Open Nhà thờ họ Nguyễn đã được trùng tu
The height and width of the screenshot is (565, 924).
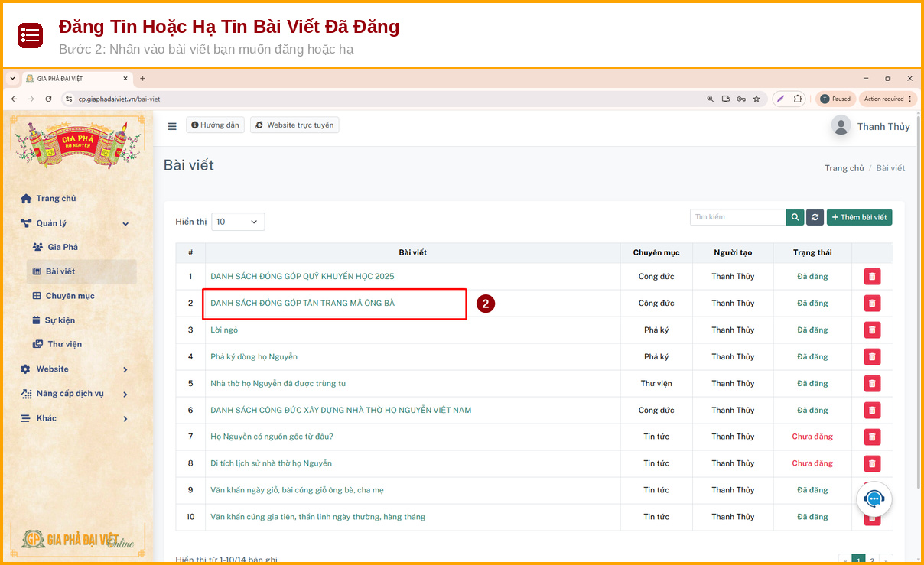(278, 383)
